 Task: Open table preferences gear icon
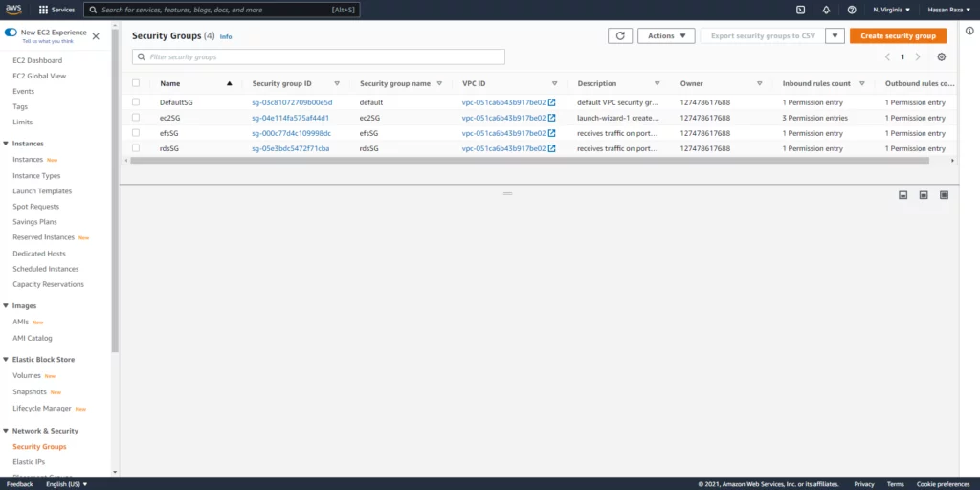coord(942,56)
